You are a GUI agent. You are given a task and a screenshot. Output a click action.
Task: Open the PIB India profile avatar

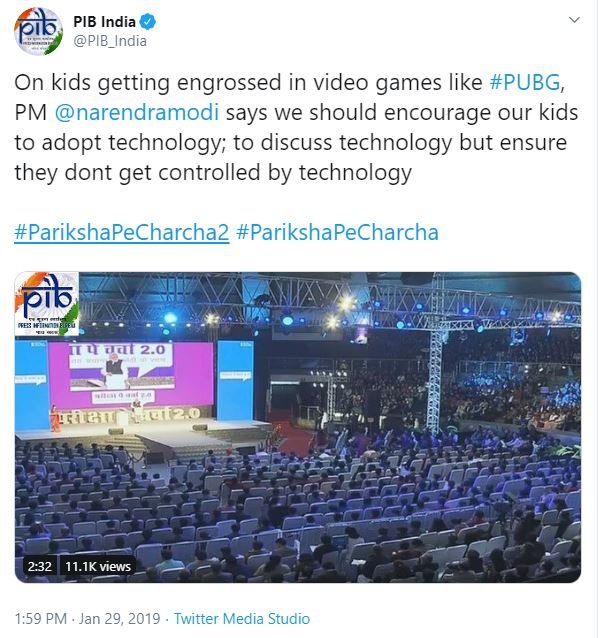(38, 31)
